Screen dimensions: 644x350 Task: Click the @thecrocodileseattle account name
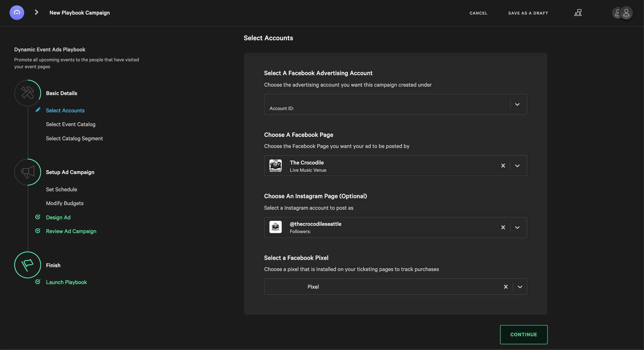[x=316, y=224]
